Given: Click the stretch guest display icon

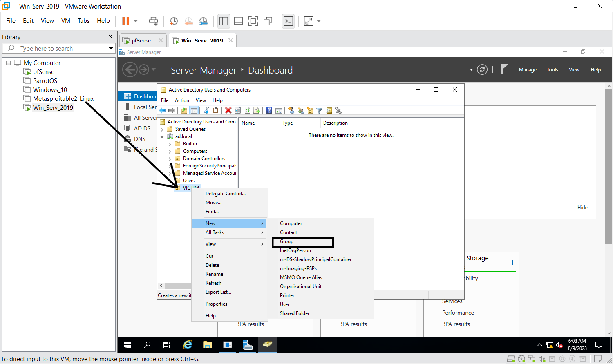Looking at the screenshot, I should click(309, 21).
